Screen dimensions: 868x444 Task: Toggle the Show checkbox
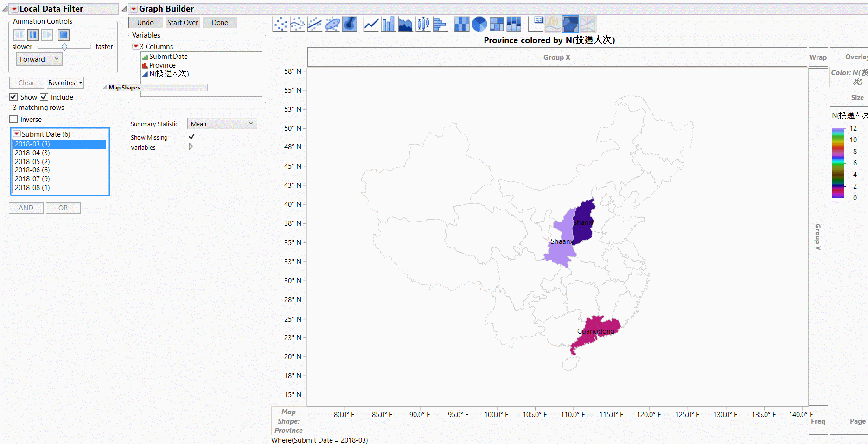14,97
